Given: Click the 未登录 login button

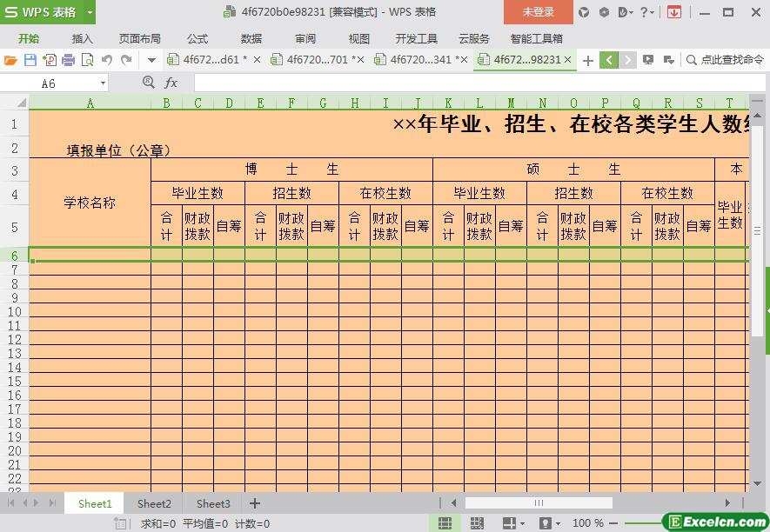Looking at the screenshot, I should click(x=538, y=12).
